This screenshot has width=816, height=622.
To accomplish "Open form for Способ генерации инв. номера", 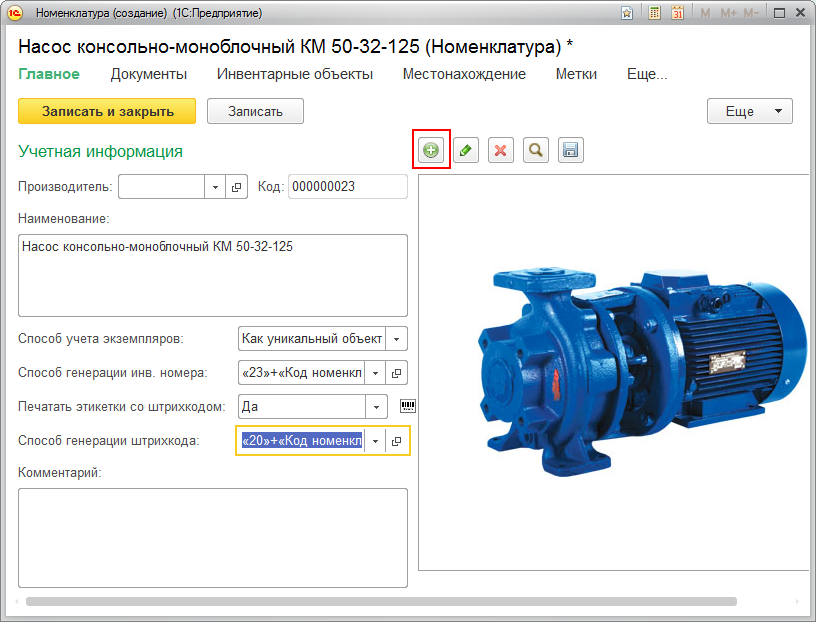I will 397,373.
